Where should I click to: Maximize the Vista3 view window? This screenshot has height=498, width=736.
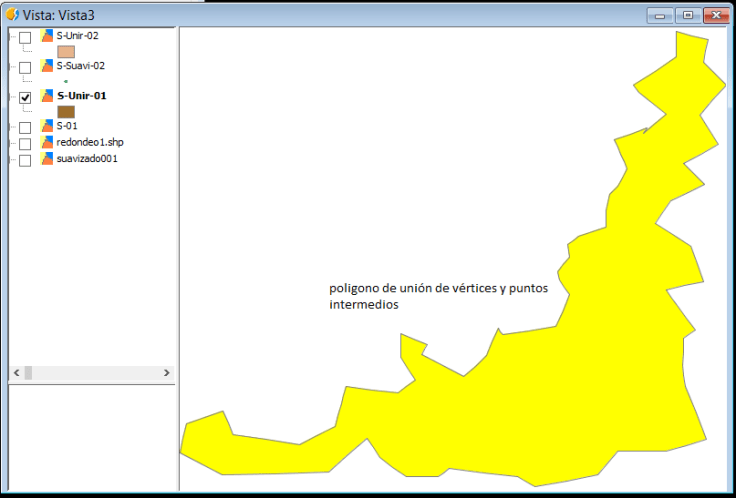click(x=687, y=15)
